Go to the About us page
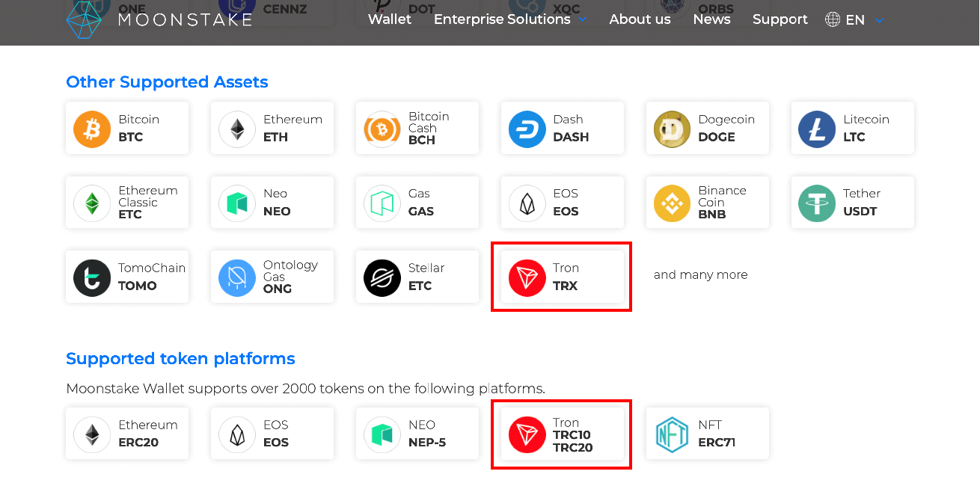The width and height of the screenshot is (980, 492). 640,19
